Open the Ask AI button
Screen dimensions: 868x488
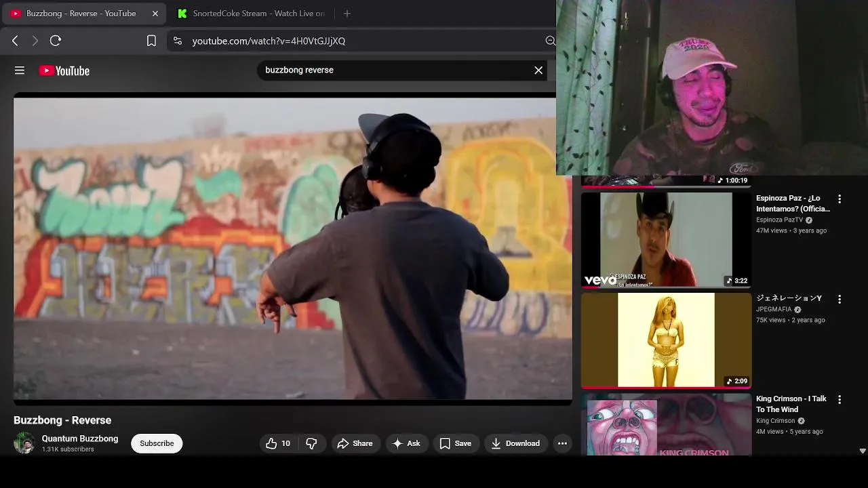(x=406, y=443)
